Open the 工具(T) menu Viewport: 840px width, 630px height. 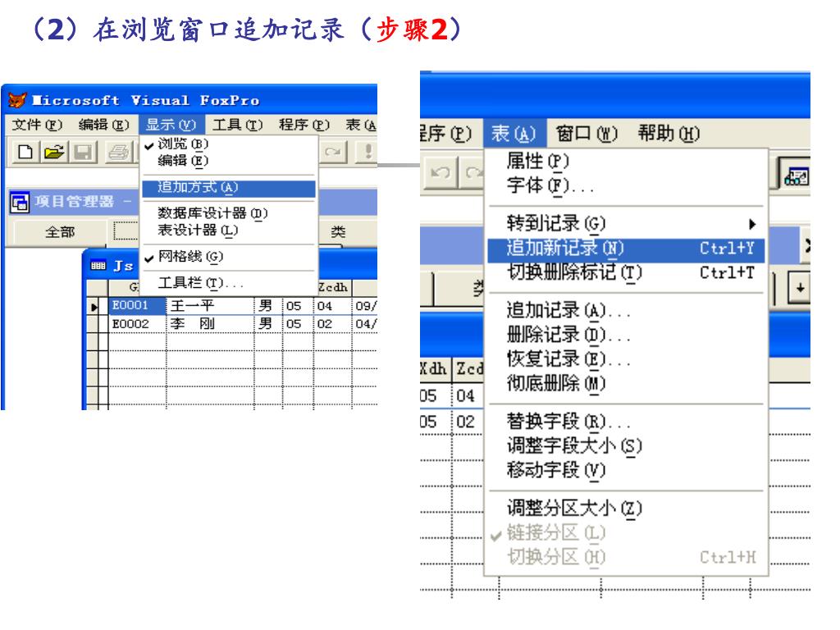point(237,126)
